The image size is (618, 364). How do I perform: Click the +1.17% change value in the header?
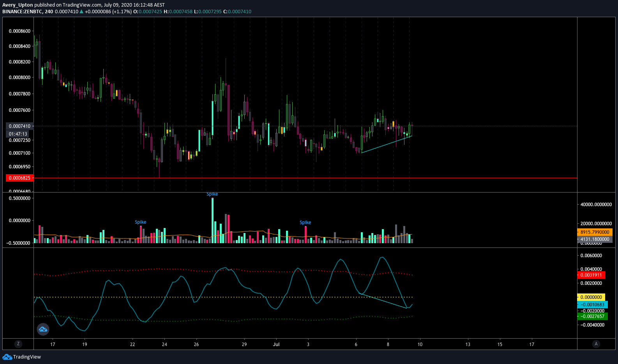(123, 12)
